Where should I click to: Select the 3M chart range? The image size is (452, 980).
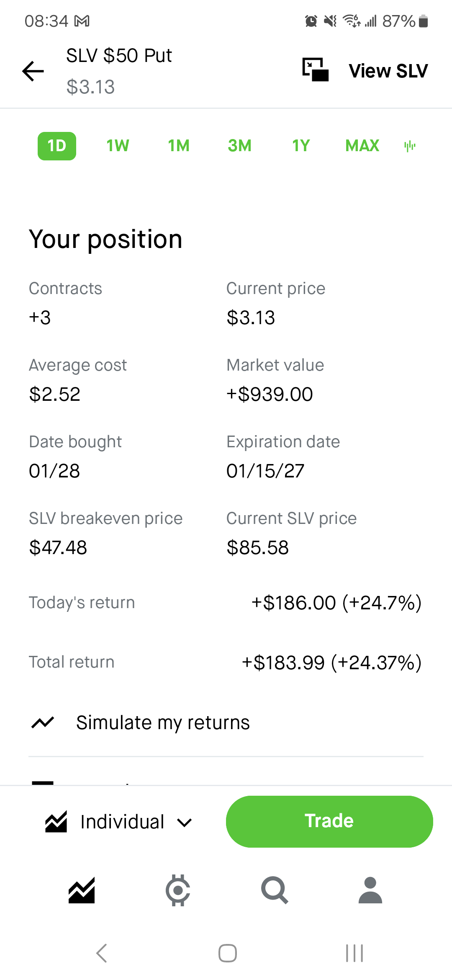(240, 146)
